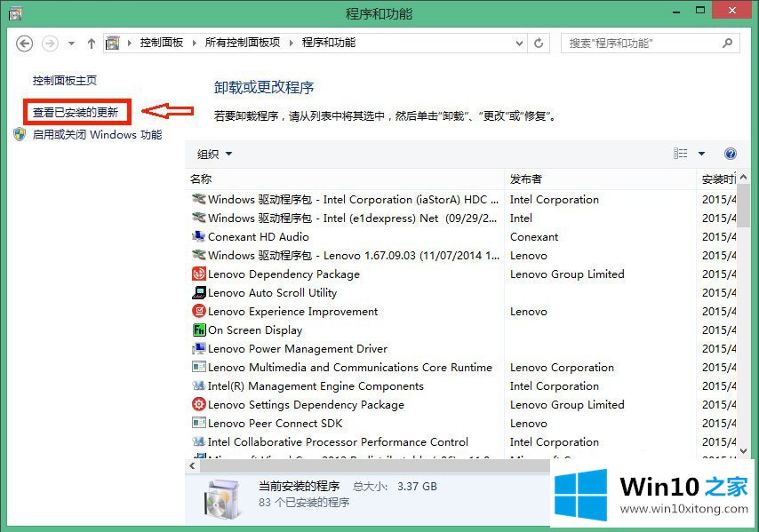Click the Back navigation arrow
The height and width of the screenshot is (532, 759).
pyautogui.click(x=25, y=44)
